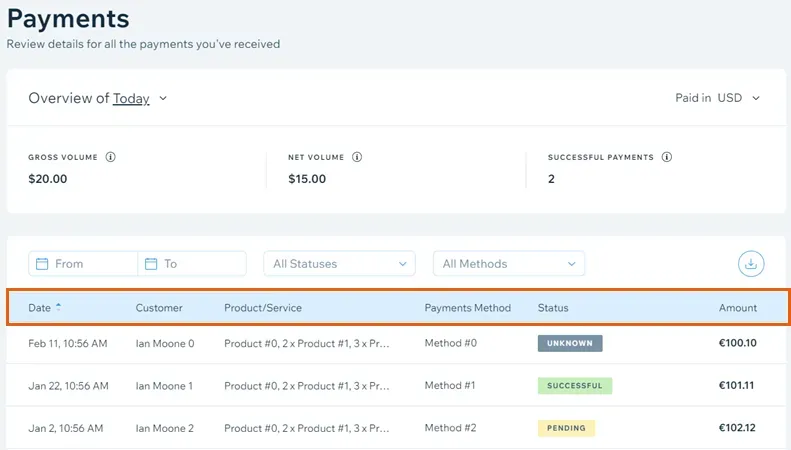Image resolution: width=791 pixels, height=450 pixels.
Task: Click the download payments export icon
Action: (751, 264)
